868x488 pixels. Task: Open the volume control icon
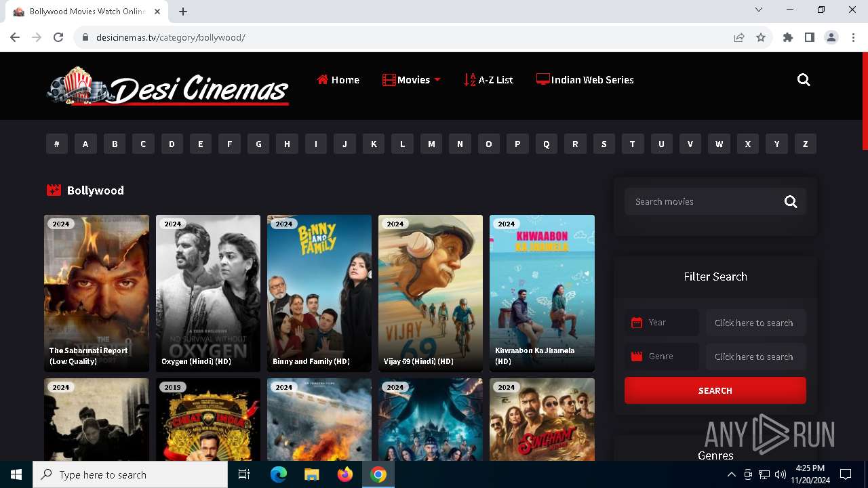(781, 474)
